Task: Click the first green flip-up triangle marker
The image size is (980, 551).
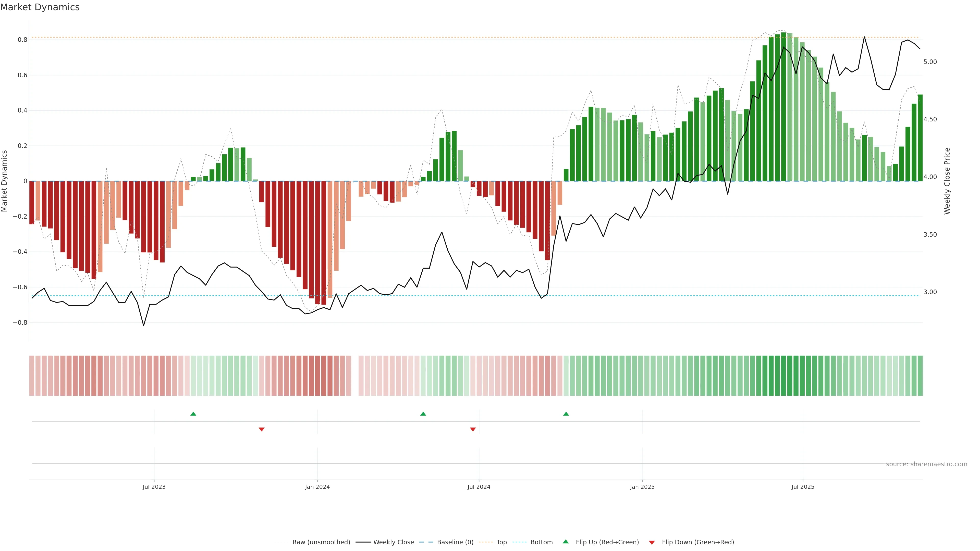Action: (x=193, y=414)
